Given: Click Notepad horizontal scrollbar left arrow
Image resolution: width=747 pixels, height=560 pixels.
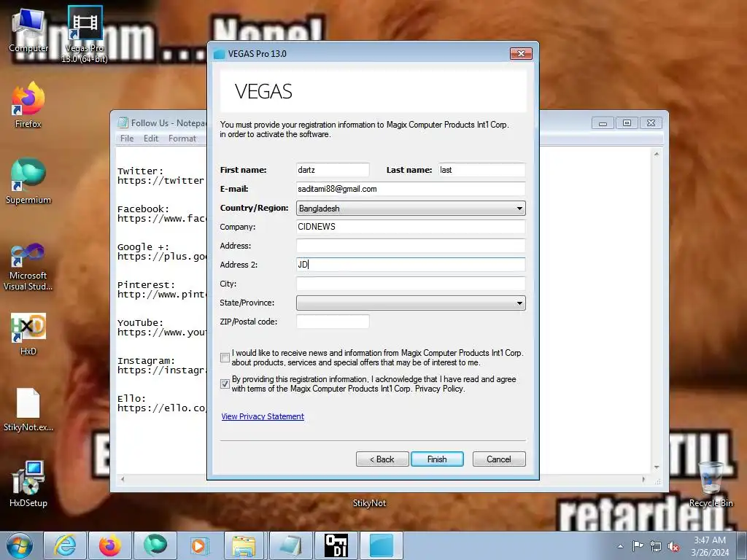Looking at the screenshot, I should click(123, 479).
